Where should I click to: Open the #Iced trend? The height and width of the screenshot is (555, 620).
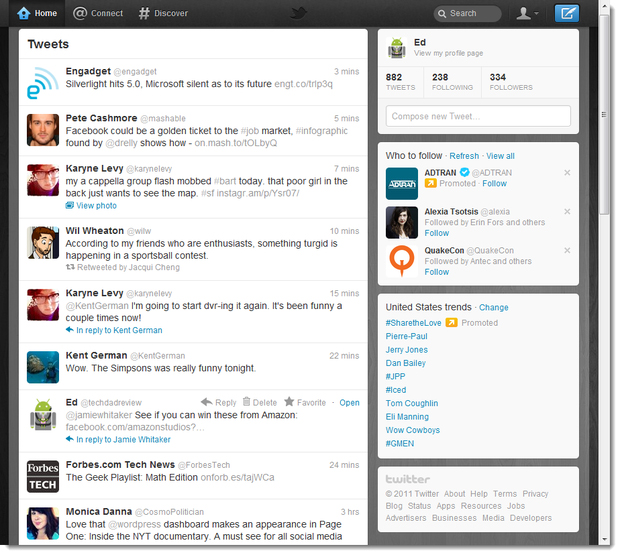coord(396,390)
